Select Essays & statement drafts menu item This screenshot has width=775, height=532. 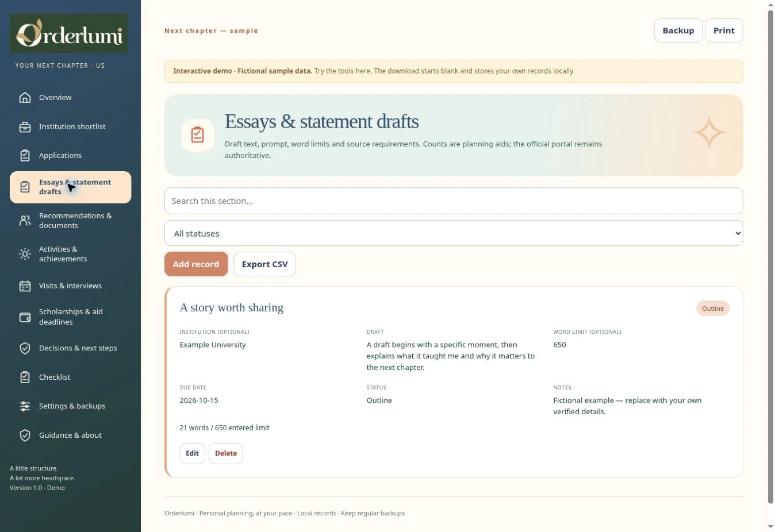point(70,187)
